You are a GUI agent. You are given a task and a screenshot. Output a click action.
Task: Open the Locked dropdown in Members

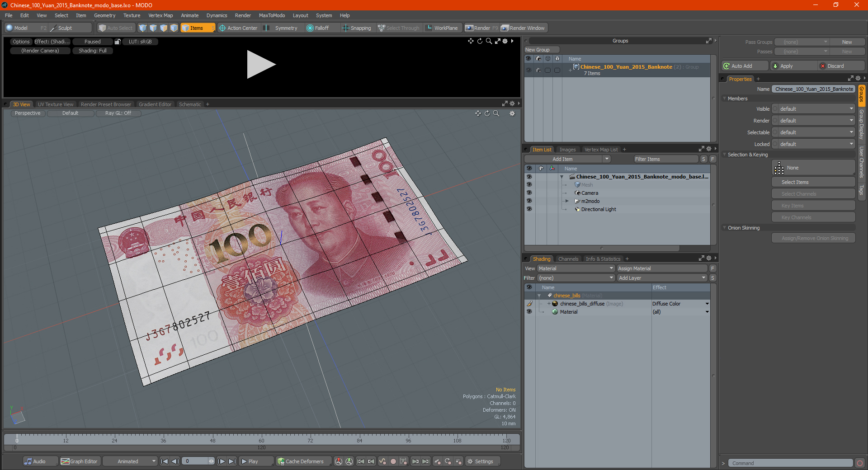click(x=813, y=144)
